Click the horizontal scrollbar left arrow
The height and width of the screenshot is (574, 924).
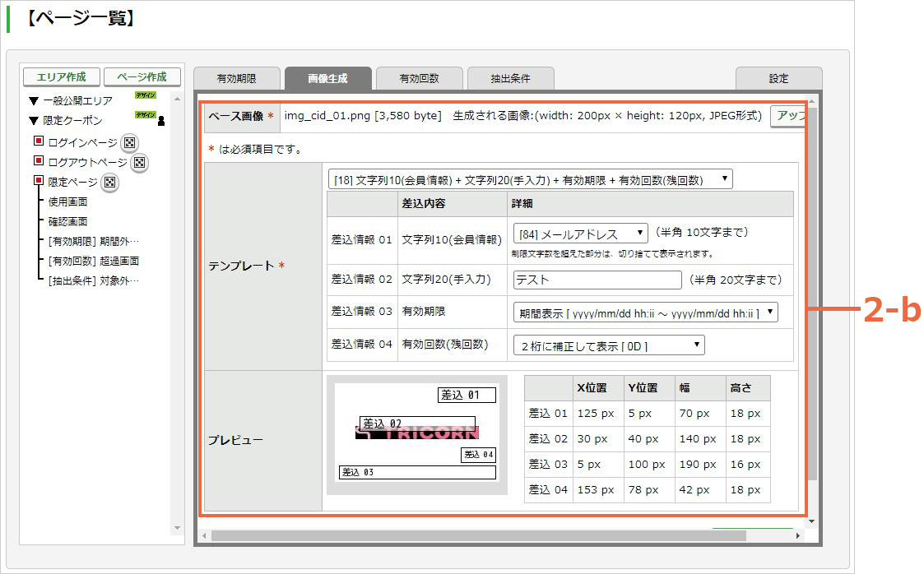click(205, 535)
